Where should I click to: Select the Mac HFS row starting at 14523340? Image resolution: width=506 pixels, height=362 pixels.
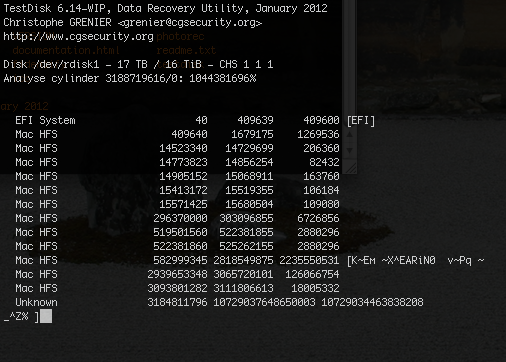point(177,148)
